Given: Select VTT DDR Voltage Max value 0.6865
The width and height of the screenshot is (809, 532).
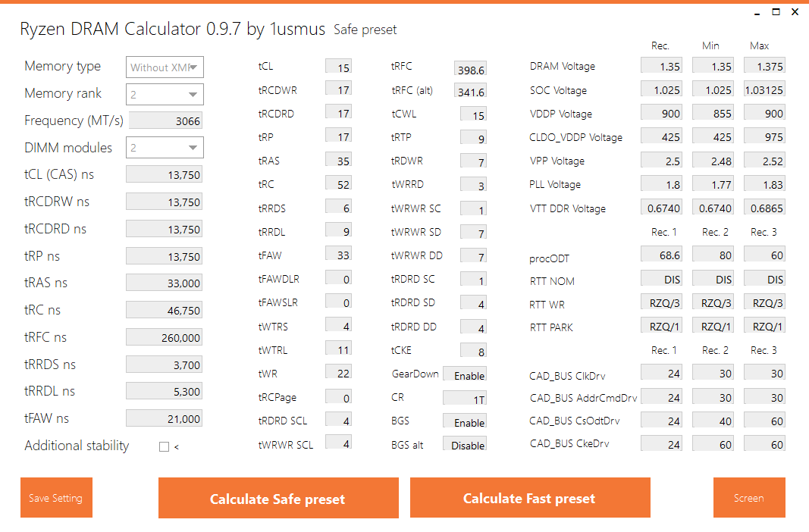Looking at the screenshot, I should click(764, 207).
